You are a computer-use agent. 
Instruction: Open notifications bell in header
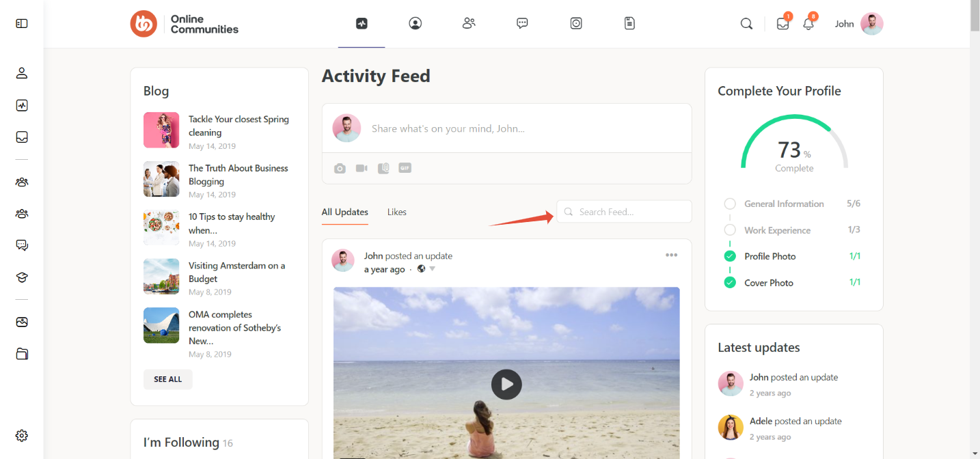[x=809, y=23]
